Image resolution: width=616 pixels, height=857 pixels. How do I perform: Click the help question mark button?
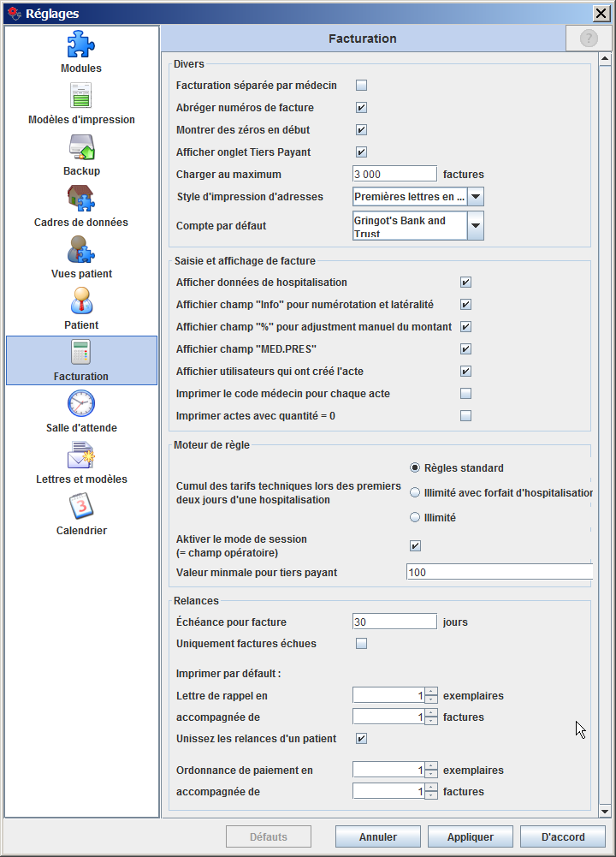[x=589, y=39]
